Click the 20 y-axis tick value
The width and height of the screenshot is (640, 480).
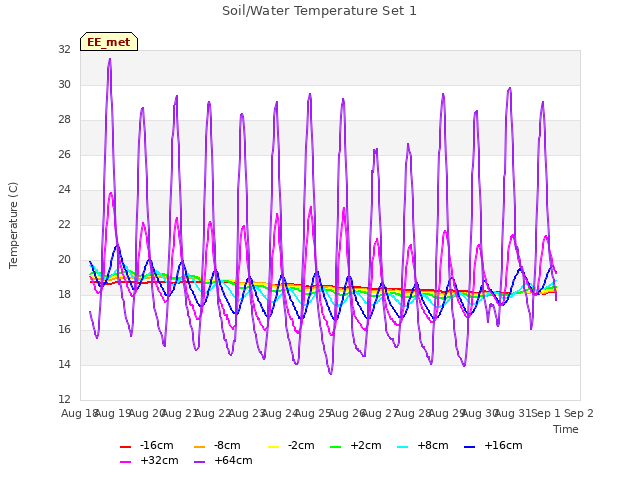pyautogui.click(x=64, y=260)
